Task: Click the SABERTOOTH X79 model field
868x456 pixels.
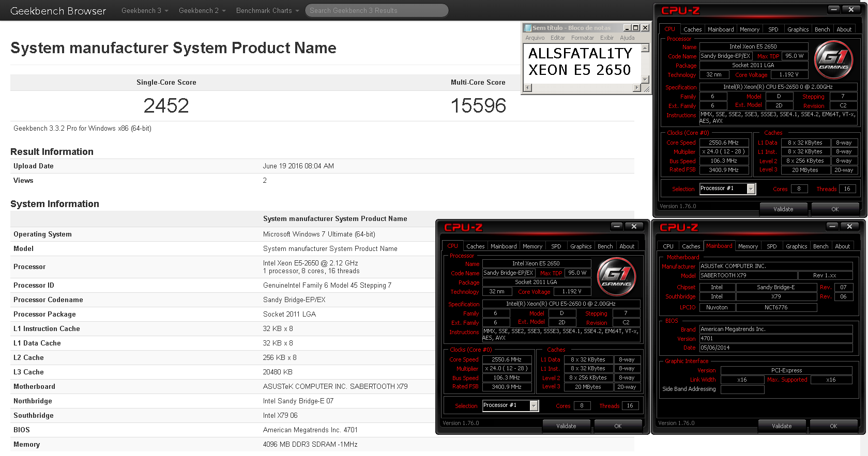Action: (x=748, y=276)
